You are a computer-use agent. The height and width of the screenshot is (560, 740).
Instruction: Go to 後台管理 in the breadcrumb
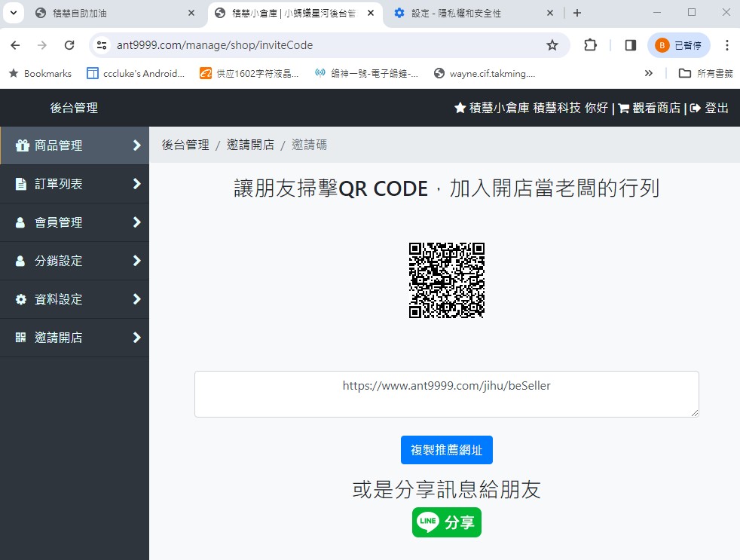tap(185, 145)
